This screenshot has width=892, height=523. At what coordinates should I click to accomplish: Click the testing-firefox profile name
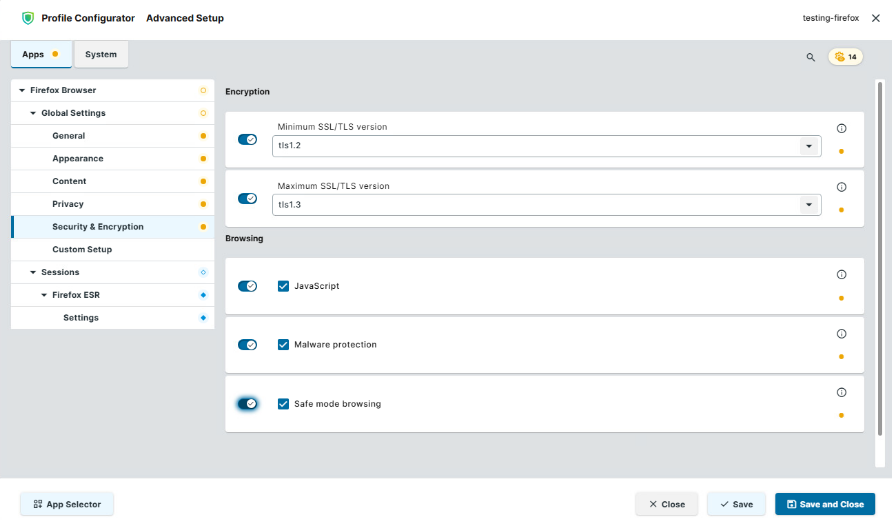click(x=831, y=18)
